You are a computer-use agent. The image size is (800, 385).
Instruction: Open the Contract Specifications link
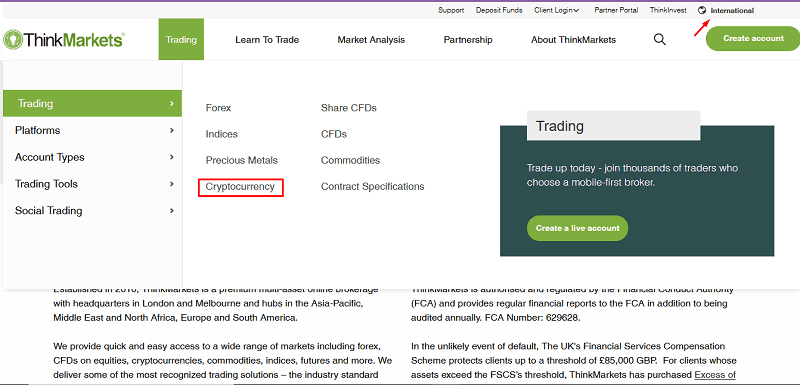click(x=372, y=187)
